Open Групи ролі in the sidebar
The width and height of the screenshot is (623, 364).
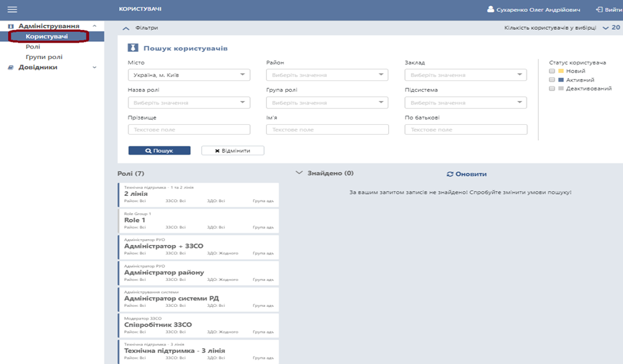point(45,57)
